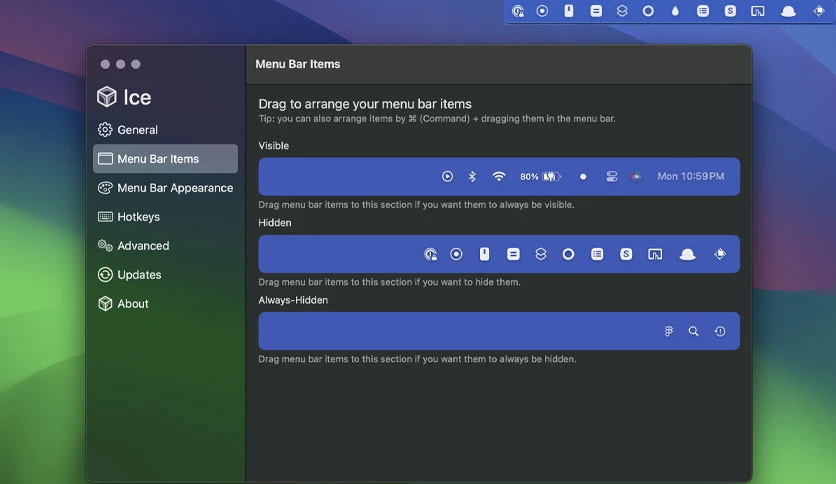
Task: Select Spotlight magnifier icon in Always-Hidden section
Action: coord(693,332)
